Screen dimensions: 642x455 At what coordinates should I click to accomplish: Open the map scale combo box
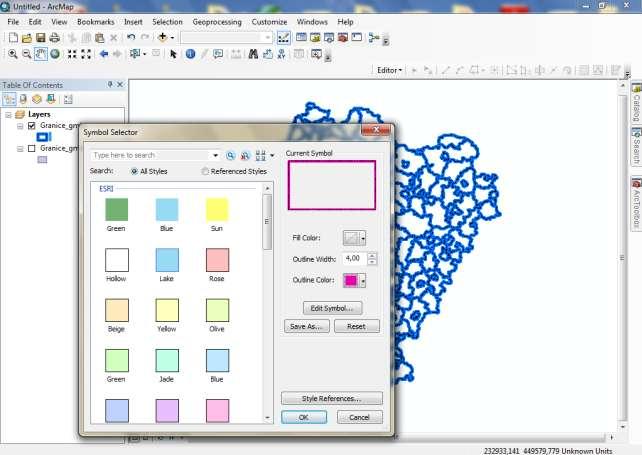click(x=226, y=38)
